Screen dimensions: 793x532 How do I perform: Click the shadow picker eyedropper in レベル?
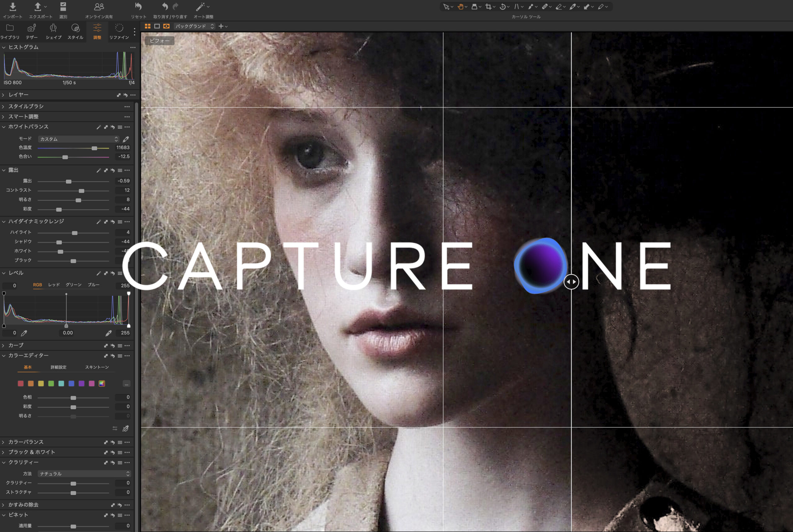coord(24,333)
